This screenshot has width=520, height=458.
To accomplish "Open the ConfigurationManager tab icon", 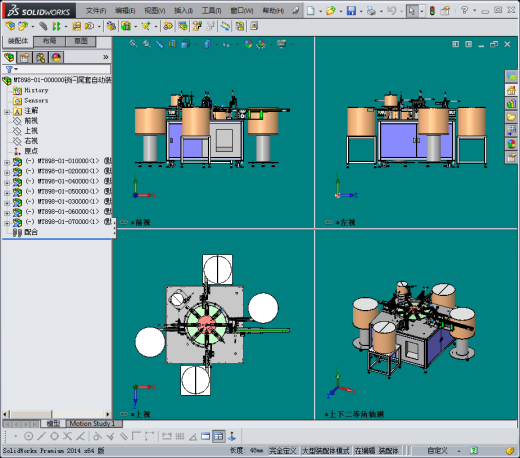I will 40,57.
